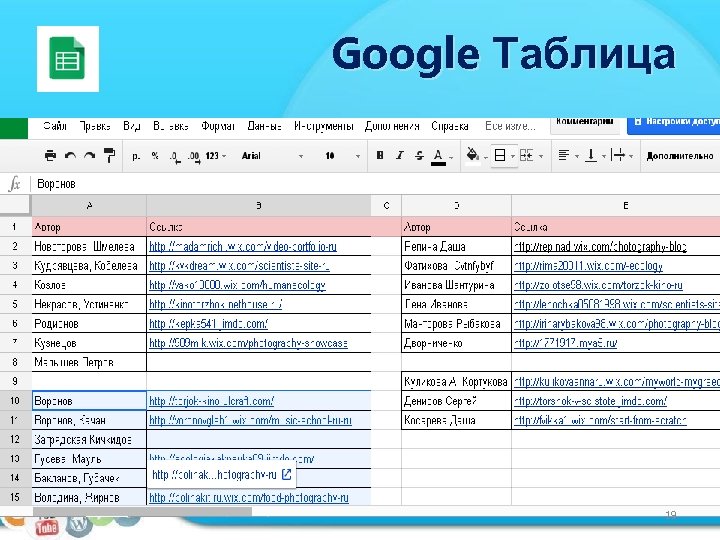Select the cell 'Кузнецов' in column A
The width and height of the screenshot is (720, 540).
click(x=89, y=343)
